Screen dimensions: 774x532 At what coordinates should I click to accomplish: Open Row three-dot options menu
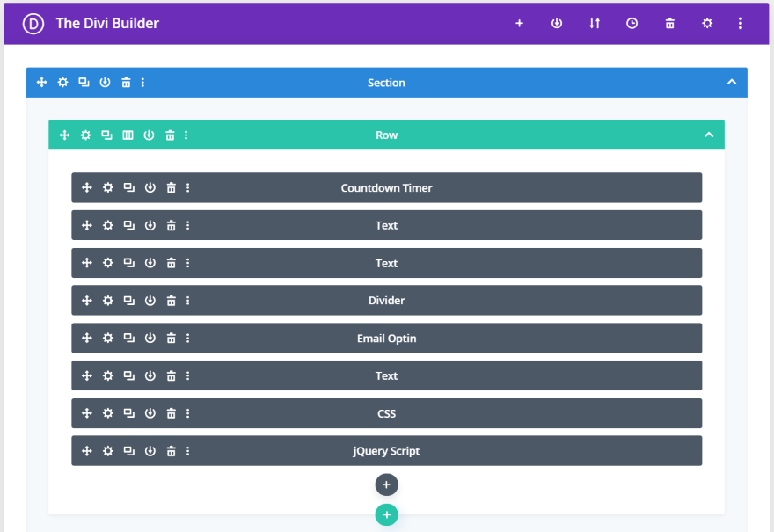coord(186,135)
